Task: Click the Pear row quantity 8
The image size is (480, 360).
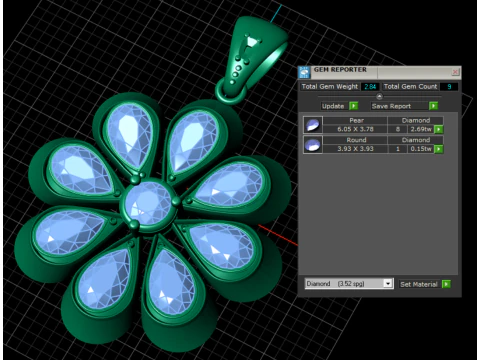Action: (398, 129)
